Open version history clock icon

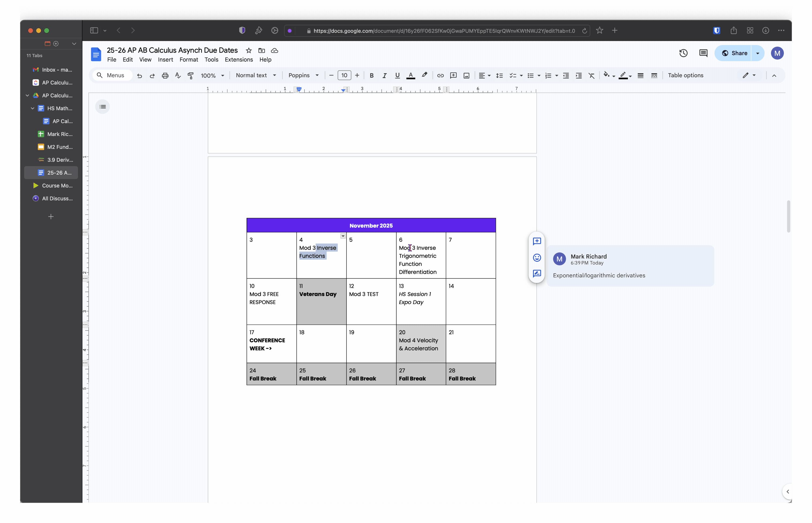(683, 53)
